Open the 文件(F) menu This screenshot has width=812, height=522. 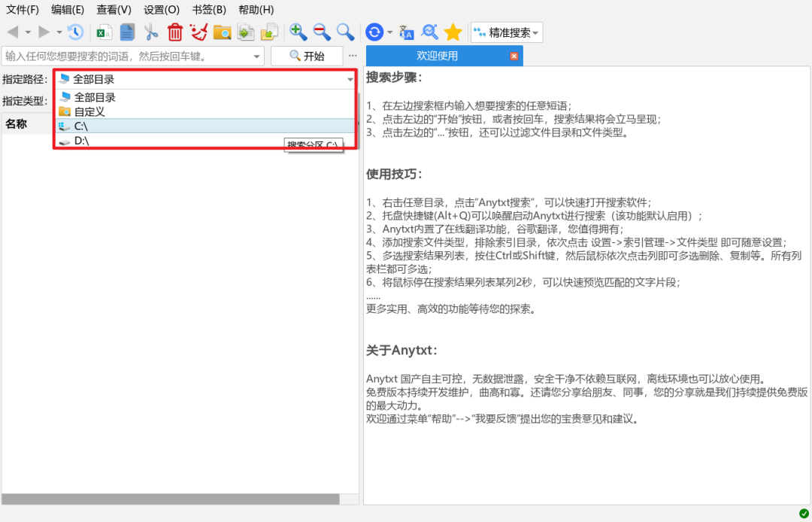coord(23,9)
